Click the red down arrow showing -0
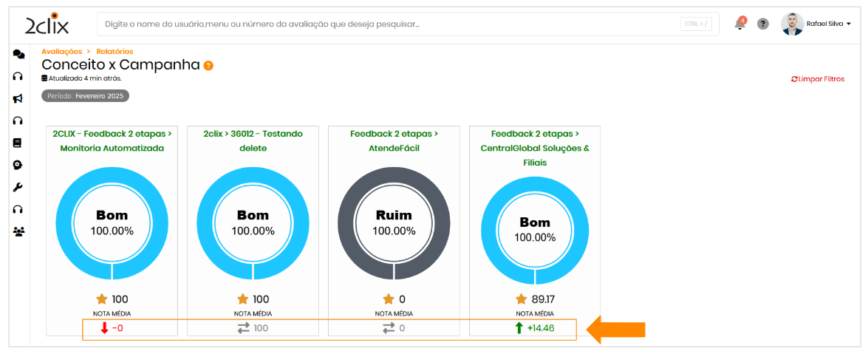Viewport: 868px width, 357px height. click(104, 327)
